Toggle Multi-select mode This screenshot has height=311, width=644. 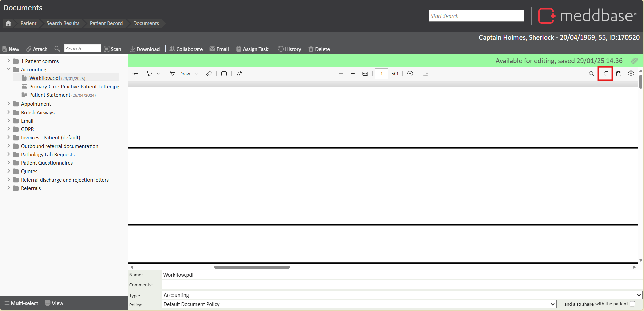[21, 303]
